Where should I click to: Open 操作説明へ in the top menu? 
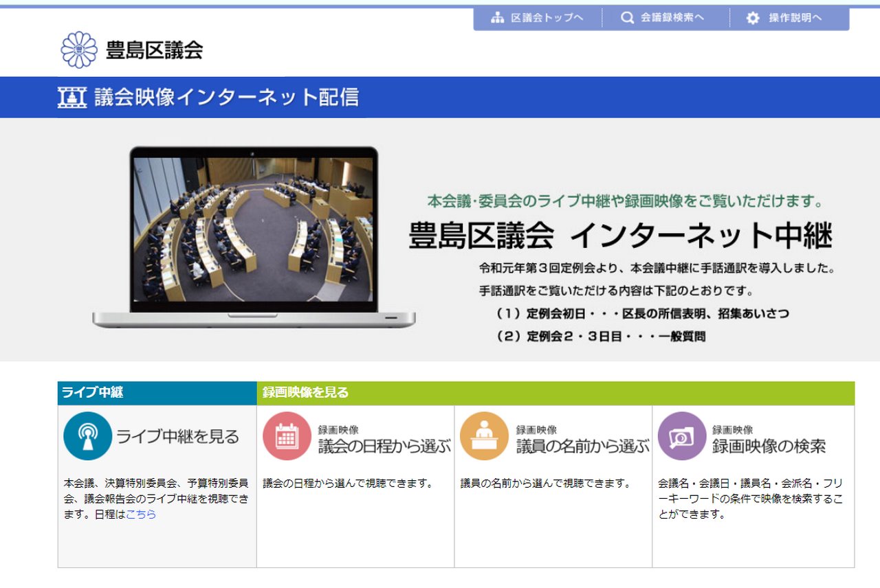795,19
